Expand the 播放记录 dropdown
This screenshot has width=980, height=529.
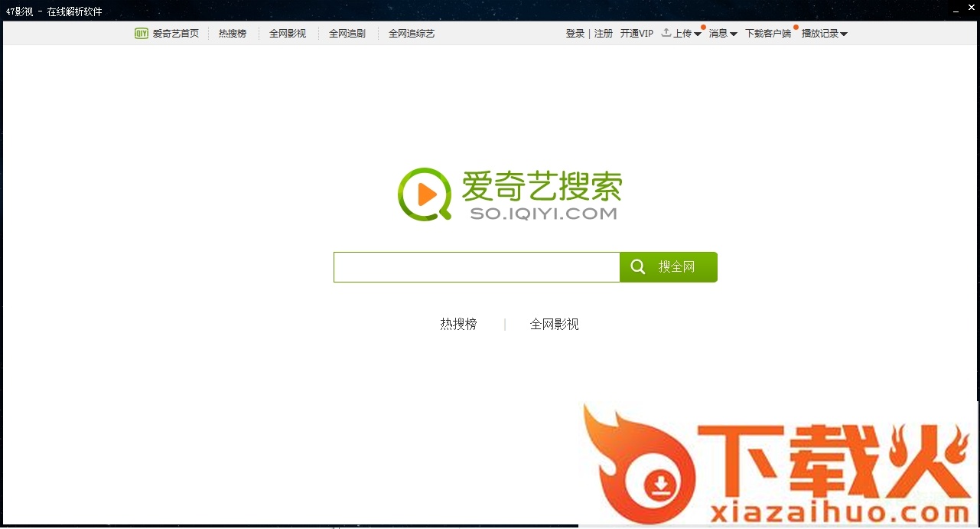click(x=825, y=34)
